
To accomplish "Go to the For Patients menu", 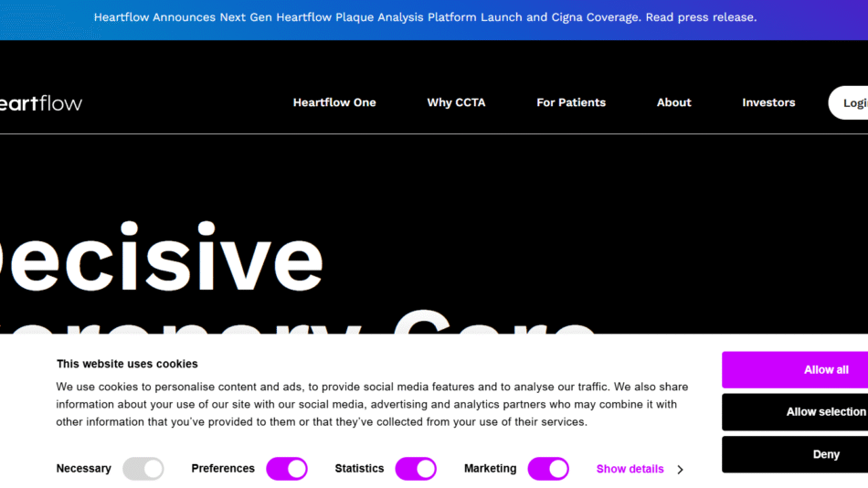I will tap(571, 102).
